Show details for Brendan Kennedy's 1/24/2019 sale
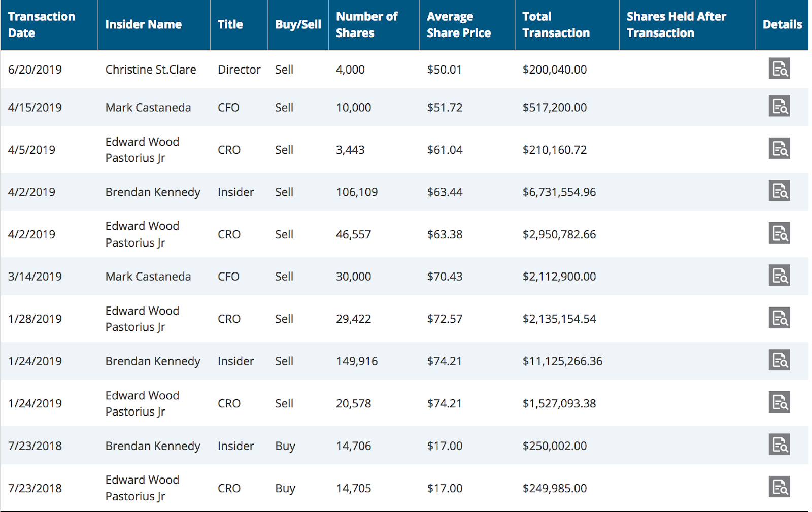The image size is (812, 512). [x=779, y=360]
